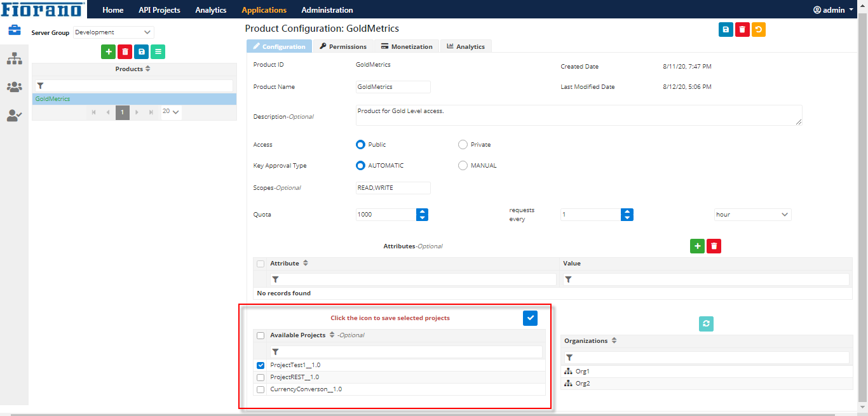Switch to the Analytics product tab
Image resolution: width=868 pixels, height=416 pixels.
pos(466,46)
